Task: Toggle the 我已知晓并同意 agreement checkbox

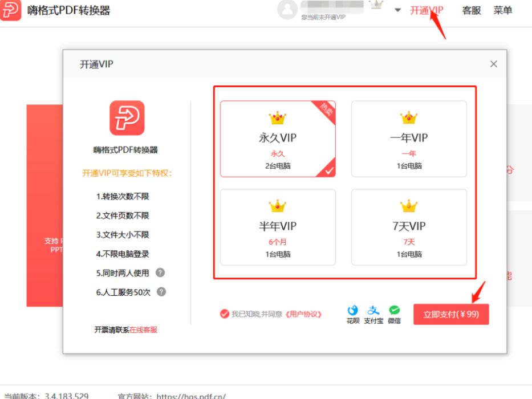Action: pos(224,314)
